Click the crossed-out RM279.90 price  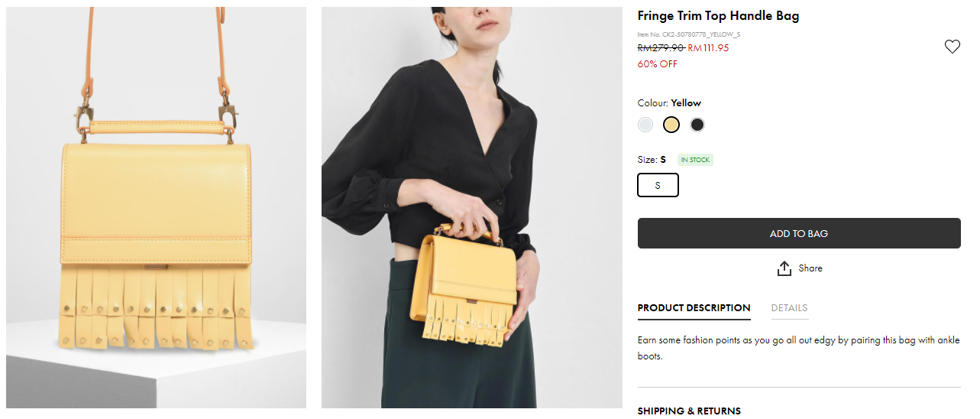click(661, 47)
